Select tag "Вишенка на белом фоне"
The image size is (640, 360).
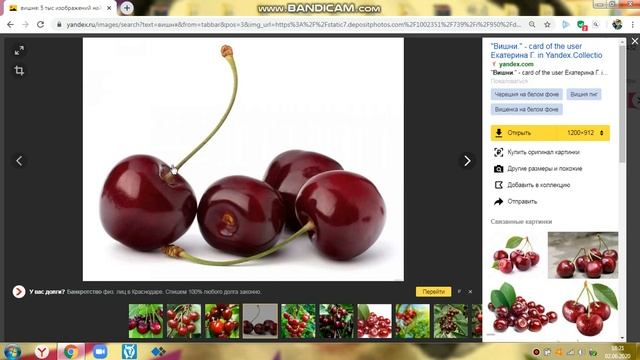527,109
